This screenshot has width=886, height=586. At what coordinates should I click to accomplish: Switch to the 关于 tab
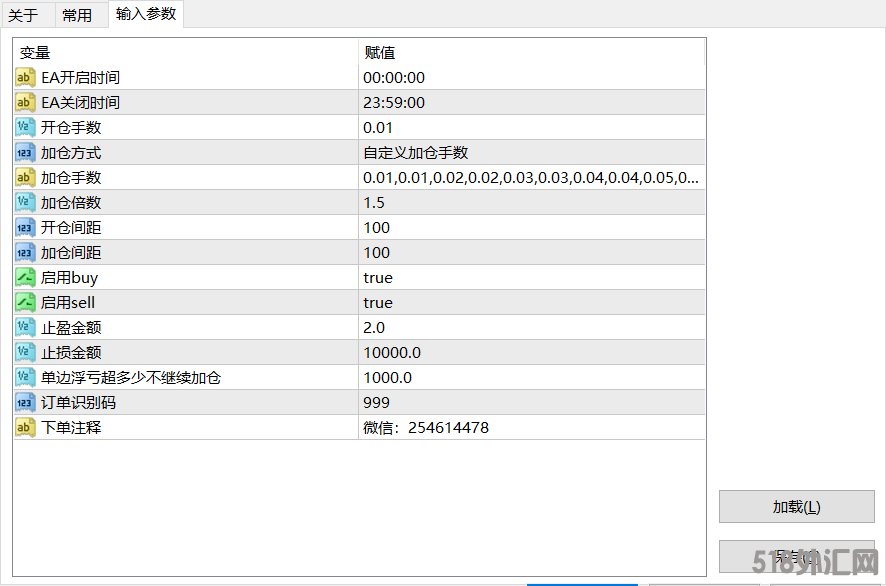coord(24,15)
